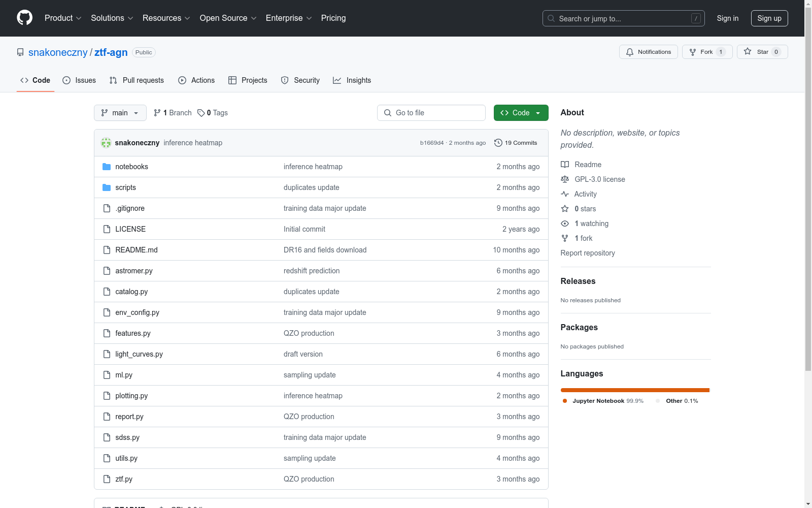The image size is (812, 508).
Task: Switch to the Pull requests tab
Action: [x=137, y=80]
